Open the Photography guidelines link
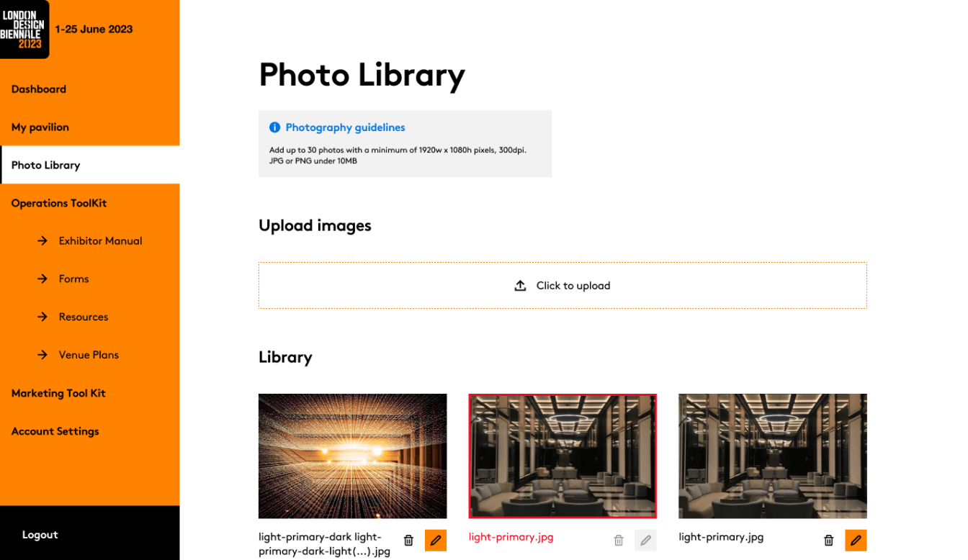The height and width of the screenshot is (560, 968). [x=345, y=127]
